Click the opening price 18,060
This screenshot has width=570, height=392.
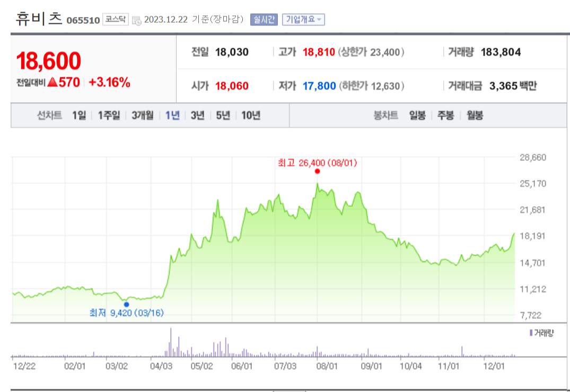coord(232,86)
